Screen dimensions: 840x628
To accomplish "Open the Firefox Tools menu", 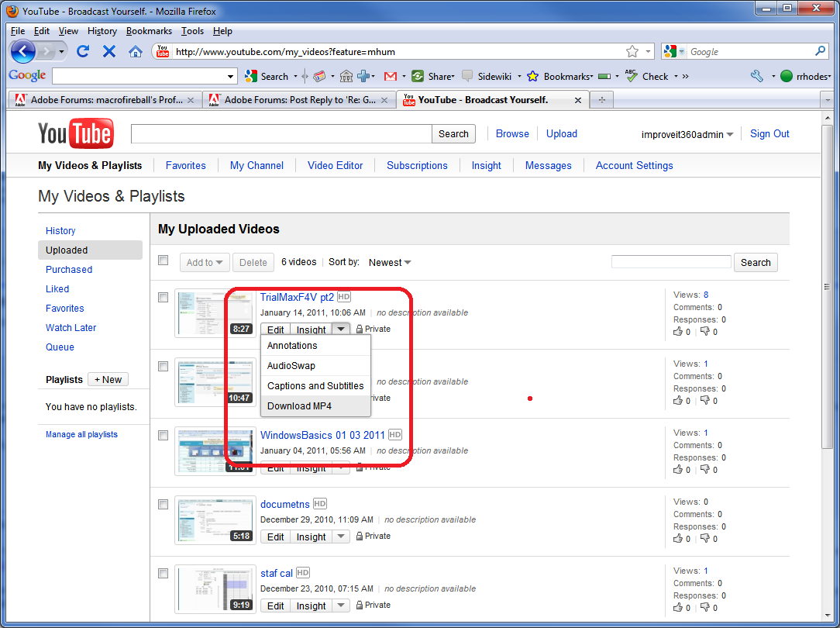I will click(192, 31).
